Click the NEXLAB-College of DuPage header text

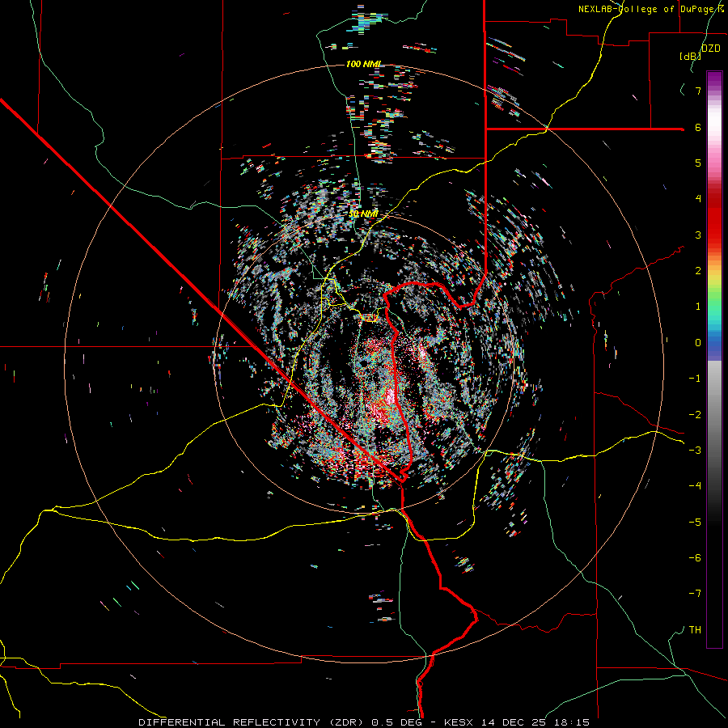pyautogui.click(x=645, y=9)
